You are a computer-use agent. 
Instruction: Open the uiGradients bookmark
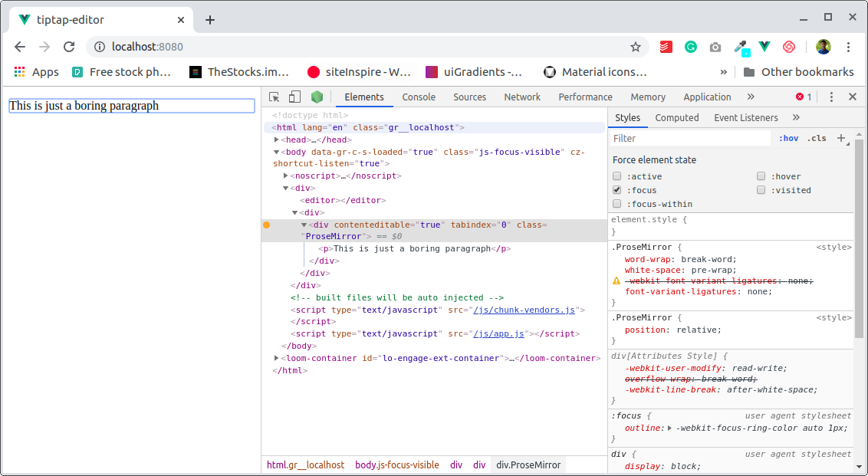[473, 72]
